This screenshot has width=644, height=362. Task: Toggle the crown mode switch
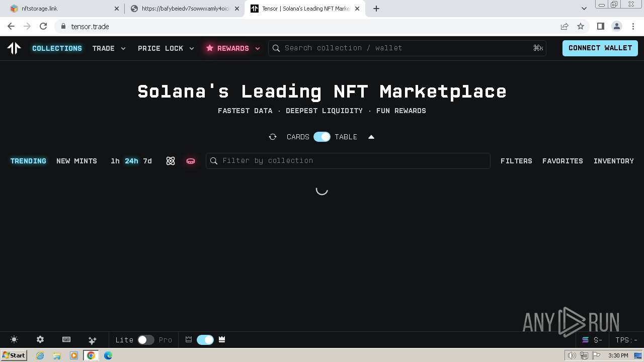click(x=205, y=340)
